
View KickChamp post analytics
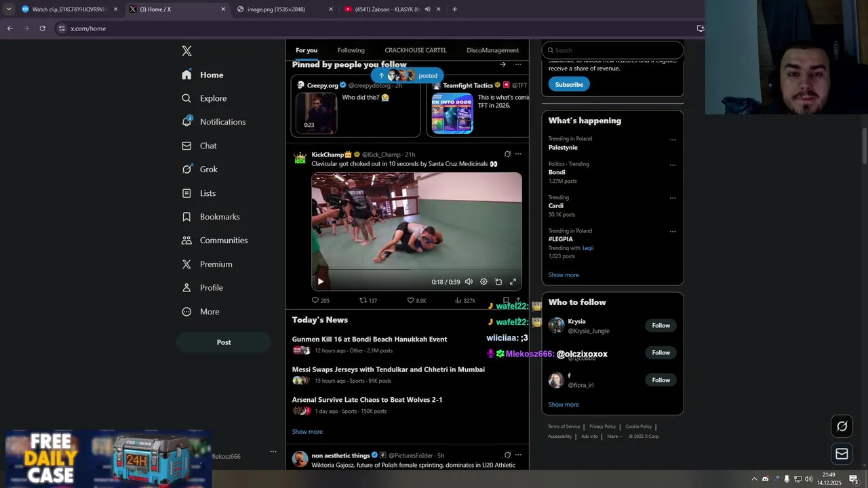465,300
